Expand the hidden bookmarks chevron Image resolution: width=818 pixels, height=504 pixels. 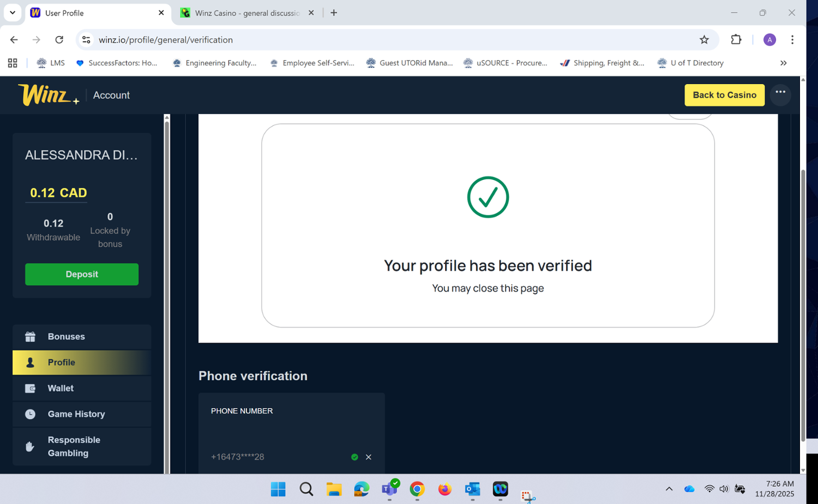click(783, 63)
